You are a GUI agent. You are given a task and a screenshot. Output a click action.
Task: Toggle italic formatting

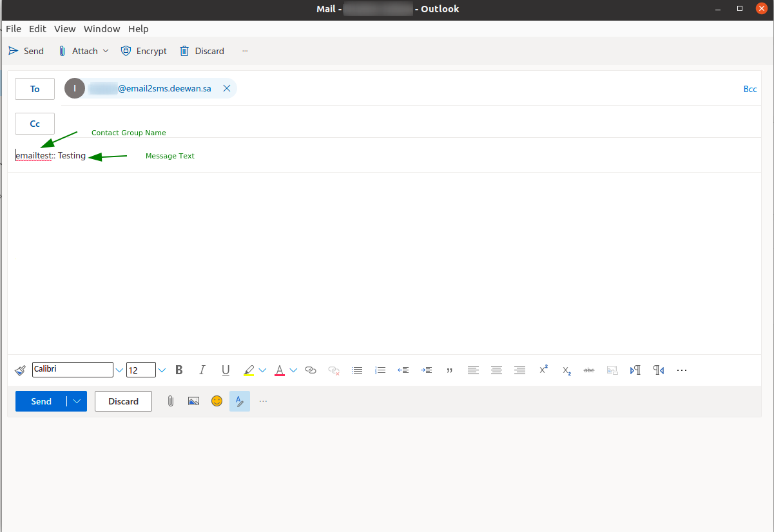202,370
